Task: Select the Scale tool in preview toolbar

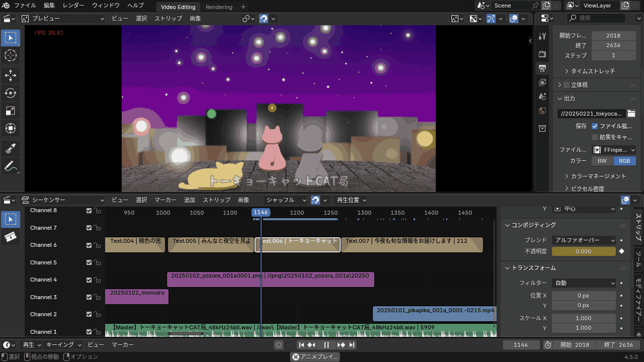Action: (x=10, y=111)
